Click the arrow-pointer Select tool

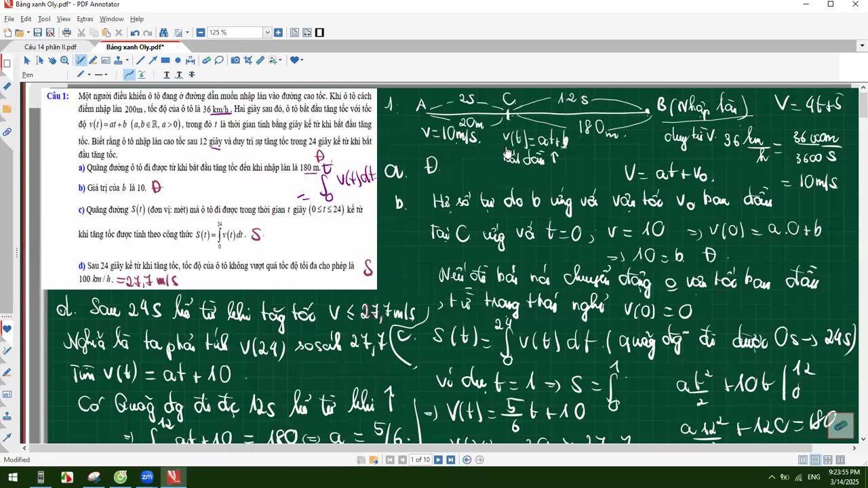[x=27, y=60]
